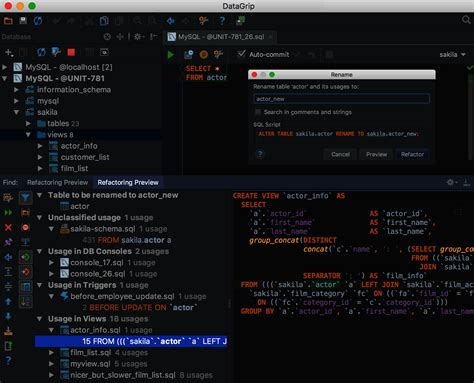Open data source properties icon in the Database panel

tap(56, 52)
